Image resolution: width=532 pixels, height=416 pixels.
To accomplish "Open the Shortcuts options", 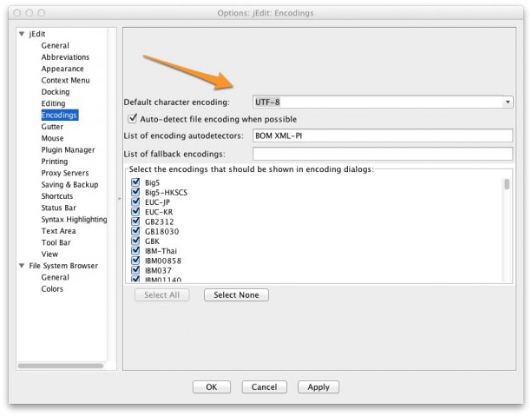I will coord(57,196).
